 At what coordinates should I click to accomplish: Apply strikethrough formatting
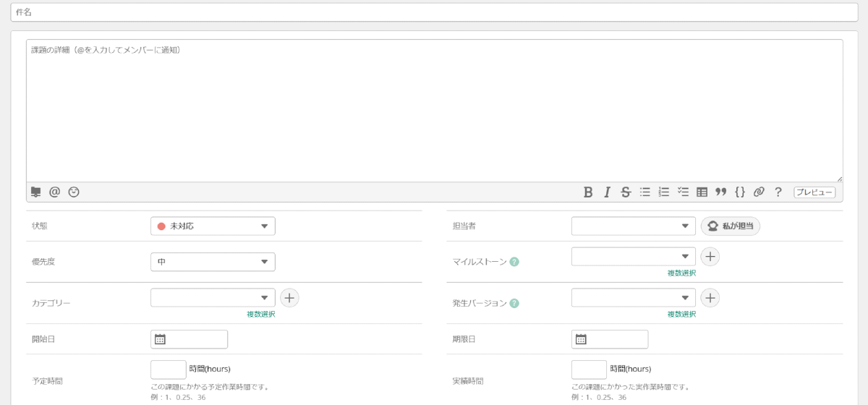pyautogui.click(x=626, y=192)
